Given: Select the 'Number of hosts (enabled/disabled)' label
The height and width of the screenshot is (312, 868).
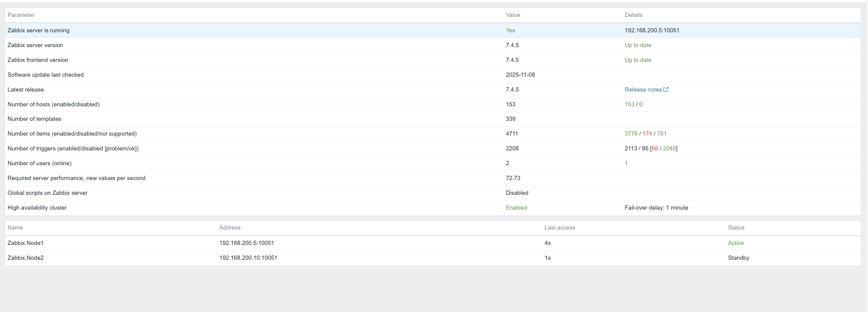Looking at the screenshot, I should point(54,104).
